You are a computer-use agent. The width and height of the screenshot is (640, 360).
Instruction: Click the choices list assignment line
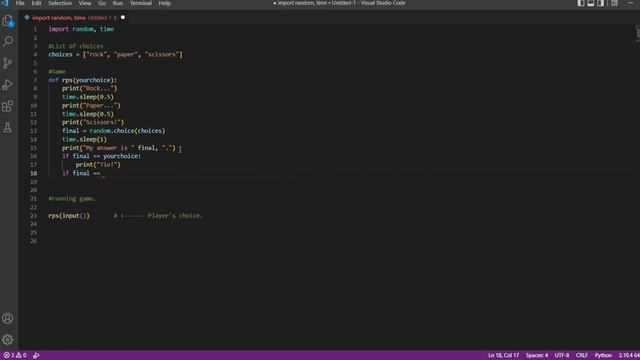(x=116, y=55)
